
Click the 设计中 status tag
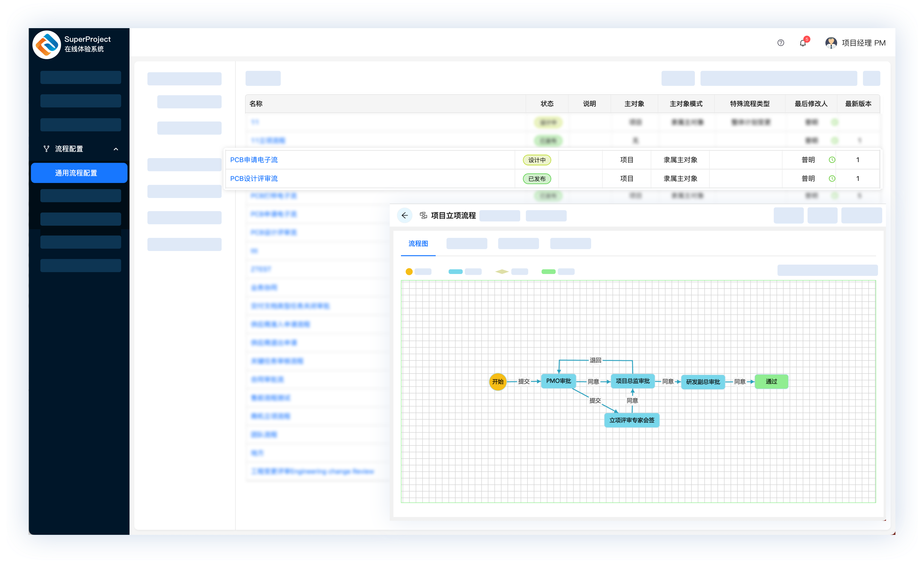(537, 160)
